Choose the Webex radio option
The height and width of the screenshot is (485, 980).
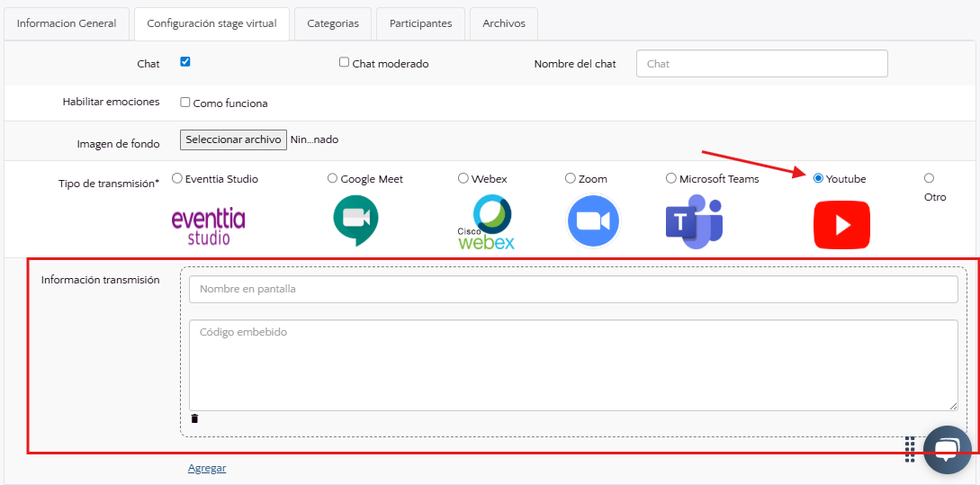click(x=463, y=178)
